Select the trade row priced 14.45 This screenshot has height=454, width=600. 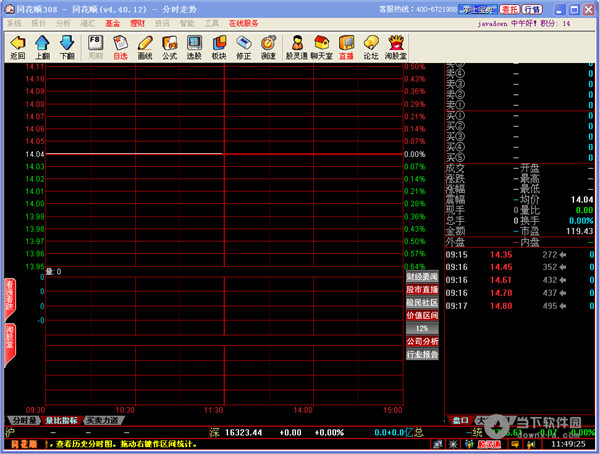tap(519, 268)
